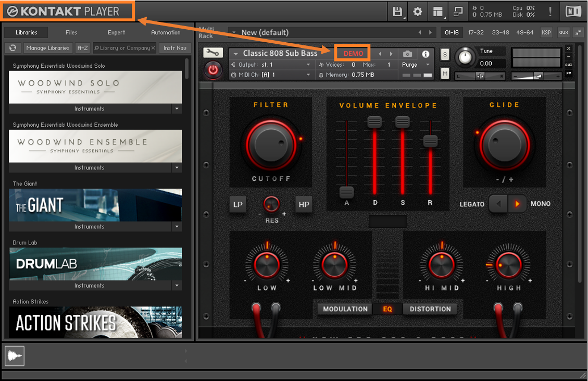This screenshot has width=588, height=381.
Task: Select rack page 01-16
Action: pyautogui.click(x=452, y=33)
